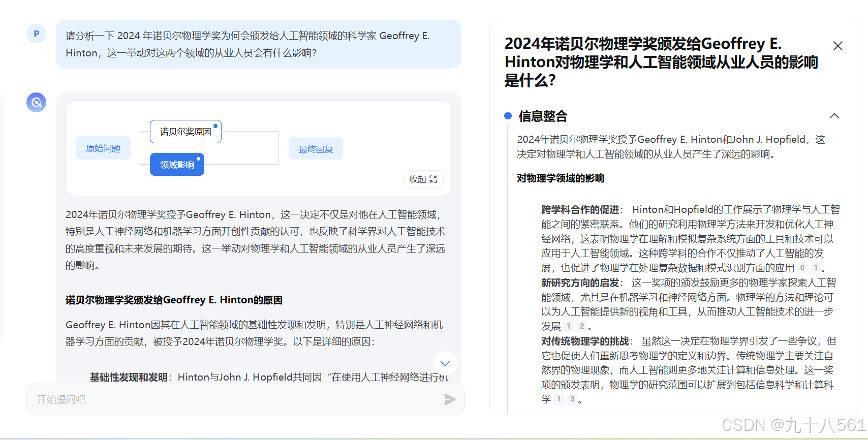
Task: Click the AI assistant avatar icon
Action: pos(36,102)
